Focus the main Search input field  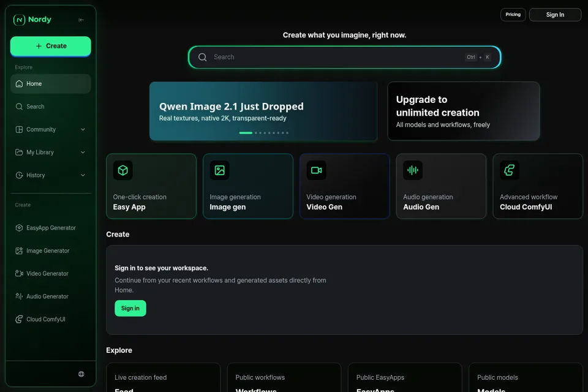pos(344,57)
